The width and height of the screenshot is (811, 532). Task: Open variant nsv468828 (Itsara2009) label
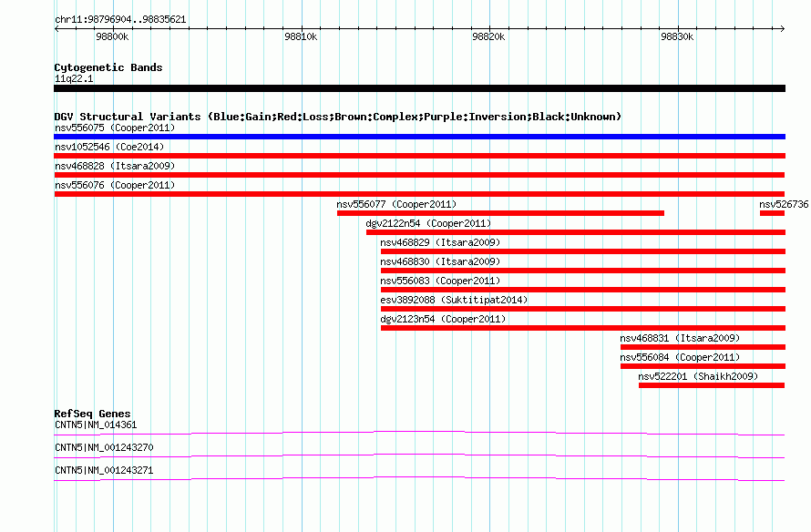click(115, 166)
